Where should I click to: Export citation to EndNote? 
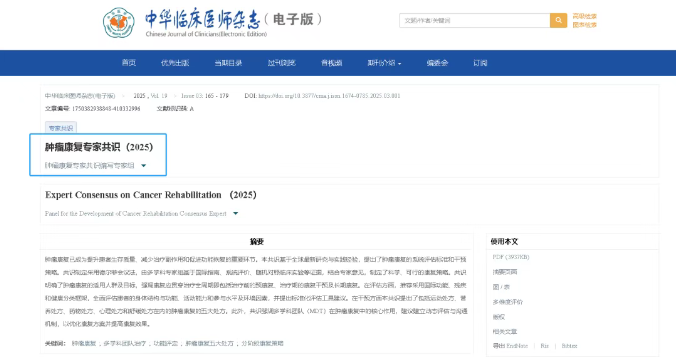coord(517,346)
